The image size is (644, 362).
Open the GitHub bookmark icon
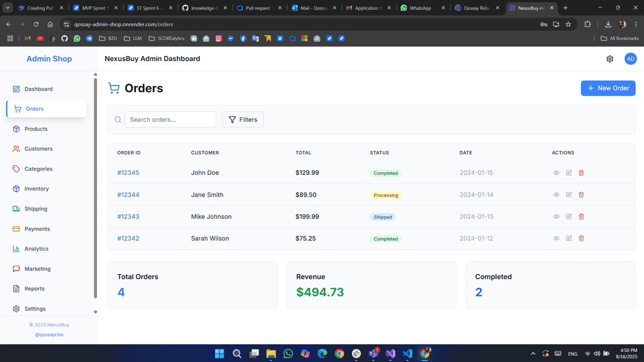(65, 38)
